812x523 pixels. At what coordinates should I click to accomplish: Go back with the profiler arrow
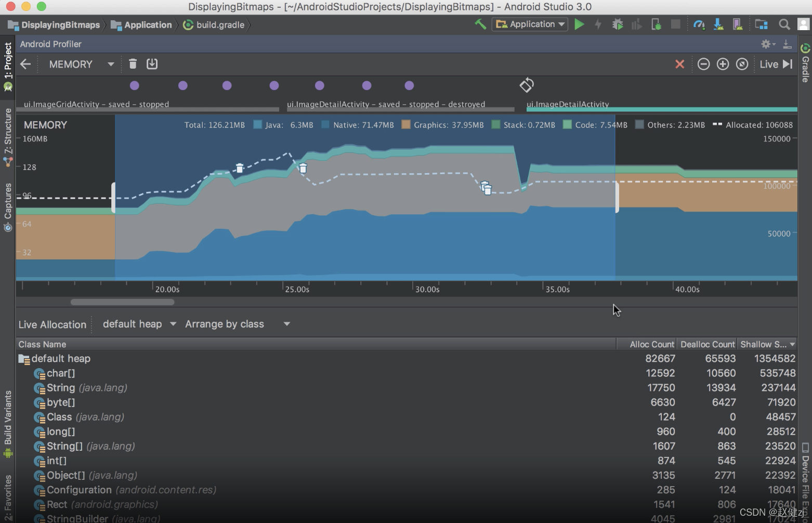tap(25, 64)
